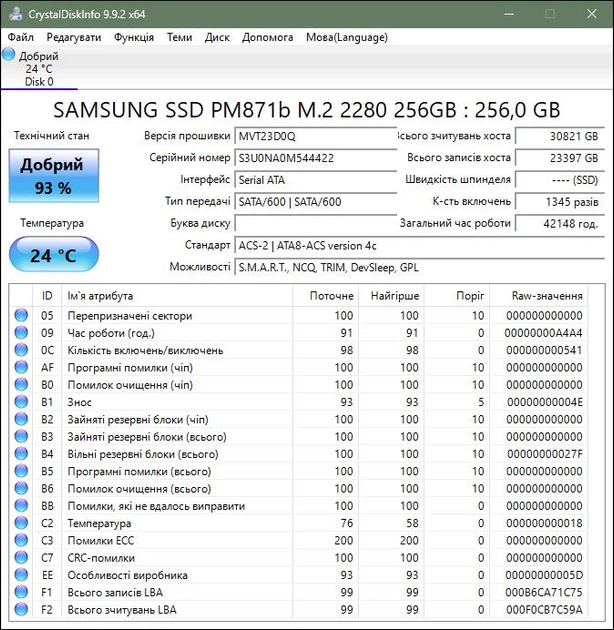
Task: Click status orb for attribute AF
Action: pyautogui.click(x=21, y=367)
